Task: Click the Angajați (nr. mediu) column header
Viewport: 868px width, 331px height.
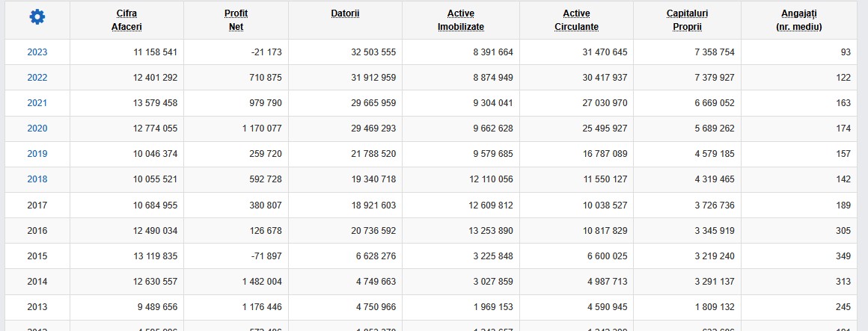Action: [799, 20]
